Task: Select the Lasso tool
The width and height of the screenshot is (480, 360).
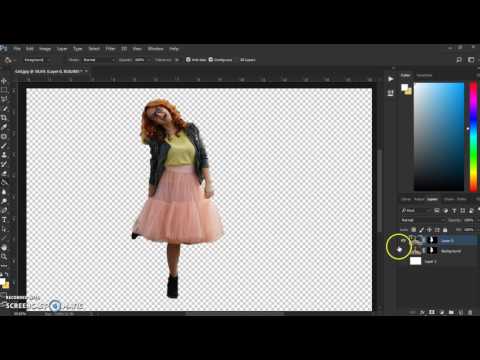Action: (4, 99)
